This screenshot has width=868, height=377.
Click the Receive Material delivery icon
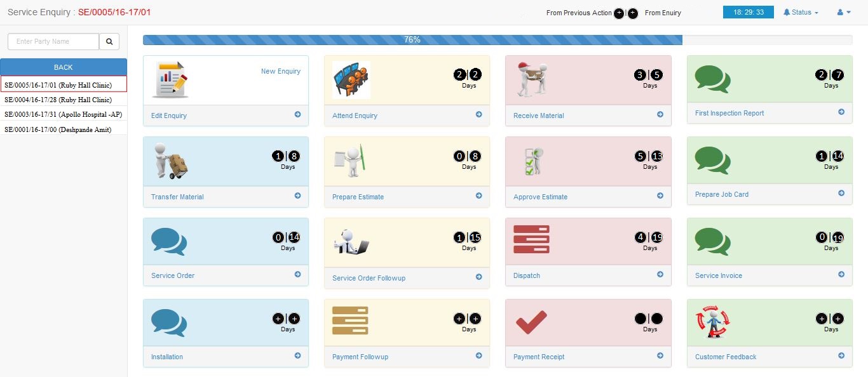coord(532,80)
